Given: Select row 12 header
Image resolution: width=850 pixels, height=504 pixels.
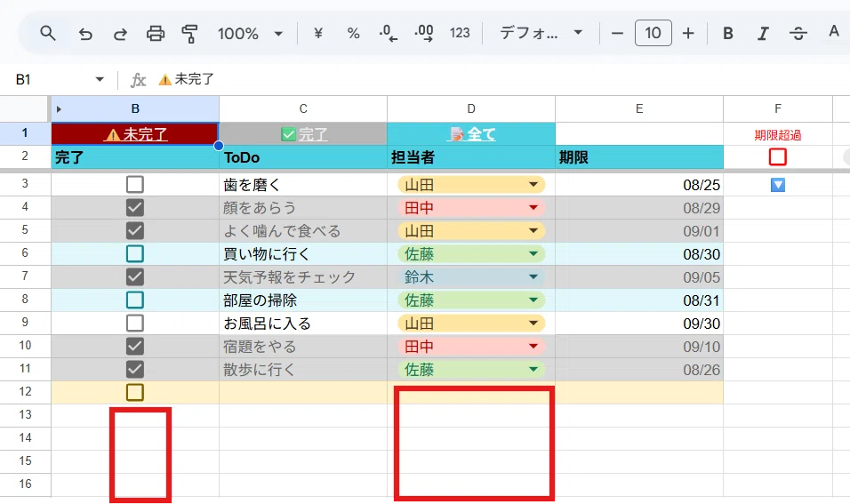Looking at the screenshot, I should (25, 392).
